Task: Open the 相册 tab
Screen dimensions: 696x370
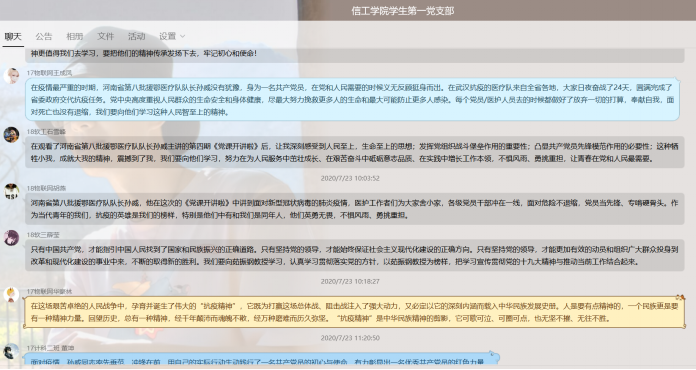Action: (75, 36)
